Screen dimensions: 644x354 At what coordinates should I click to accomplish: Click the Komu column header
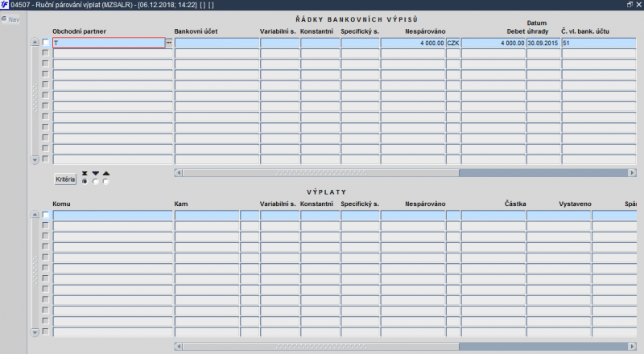(x=61, y=204)
